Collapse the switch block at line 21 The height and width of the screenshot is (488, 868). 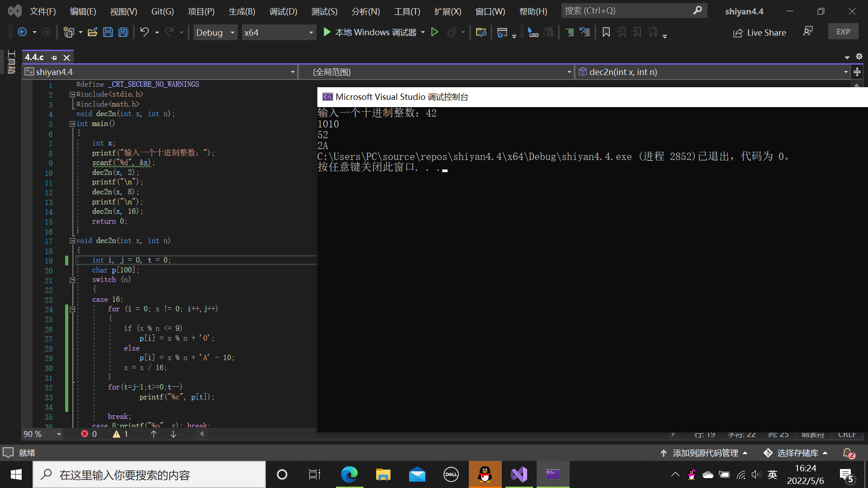coord(72,280)
